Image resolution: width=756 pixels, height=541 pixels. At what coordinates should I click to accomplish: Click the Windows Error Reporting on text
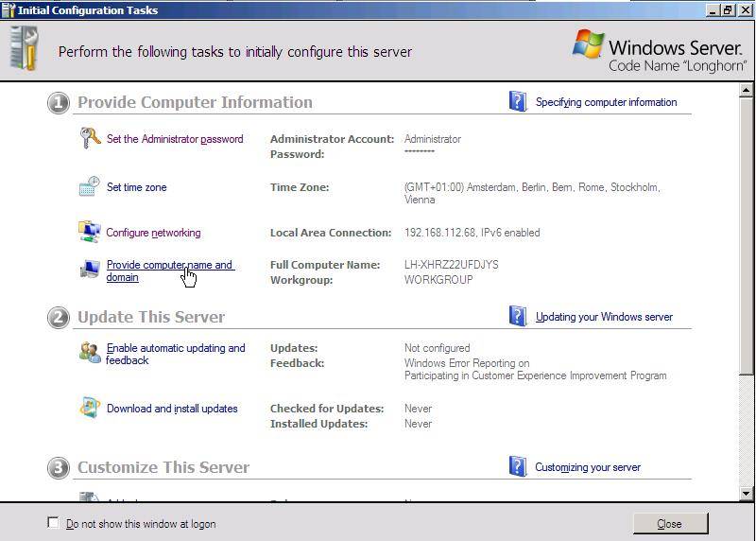tap(467, 363)
